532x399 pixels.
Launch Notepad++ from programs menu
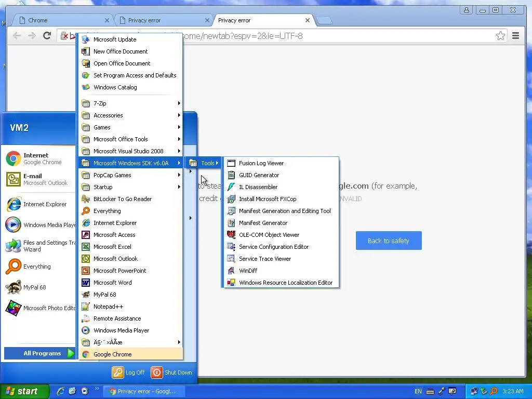130,307
